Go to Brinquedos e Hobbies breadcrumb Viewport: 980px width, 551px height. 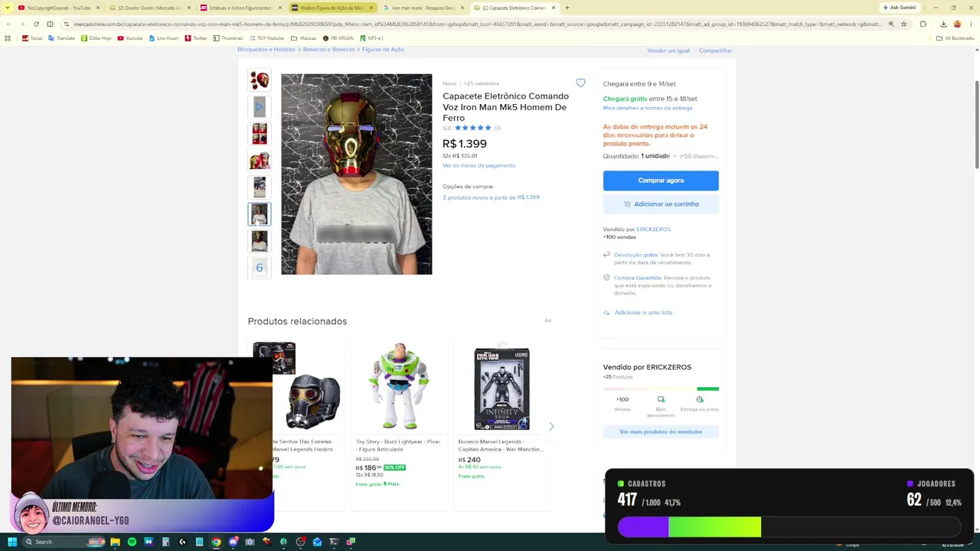point(266,50)
